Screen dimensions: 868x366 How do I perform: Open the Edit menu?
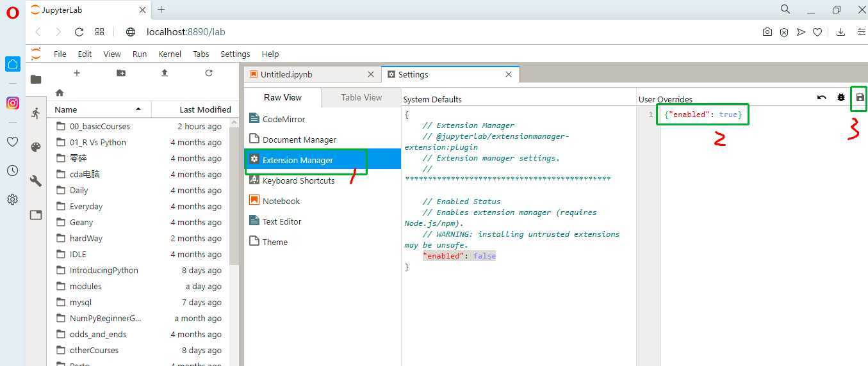(85, 54)
